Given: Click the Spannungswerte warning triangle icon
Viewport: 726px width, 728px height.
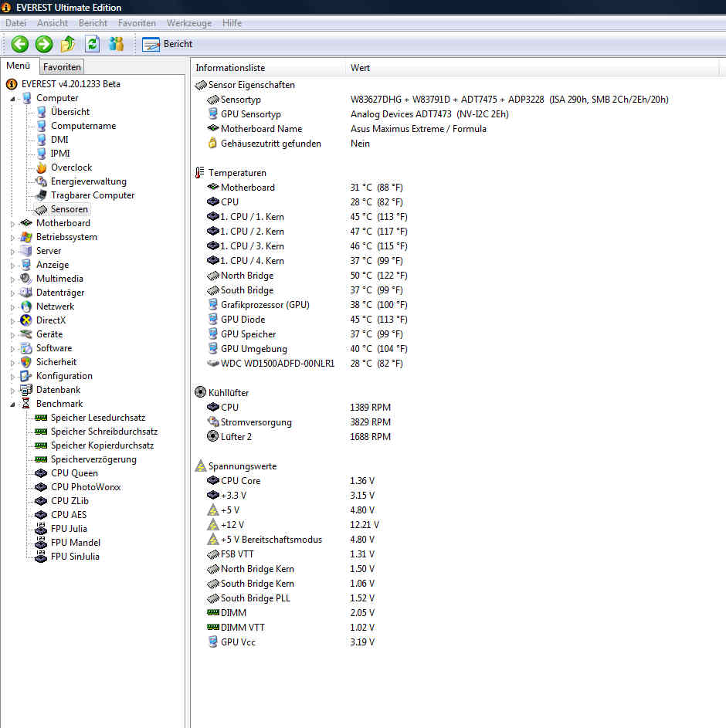Looking at the screenshot, I should click(x=200, y=466).
